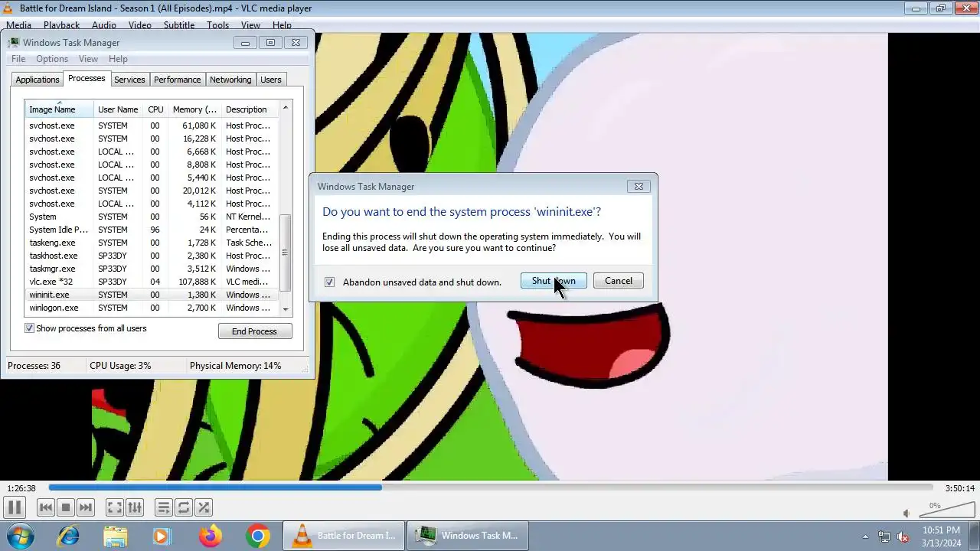Switch to Windows Task Manager taskbar button

[467, 536]
